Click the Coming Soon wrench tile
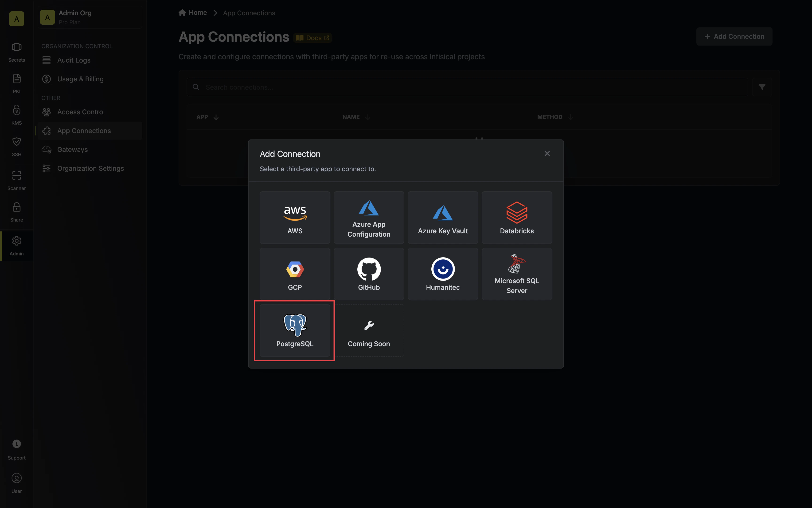This screenshot has width=812, height=508. [369, 330]
